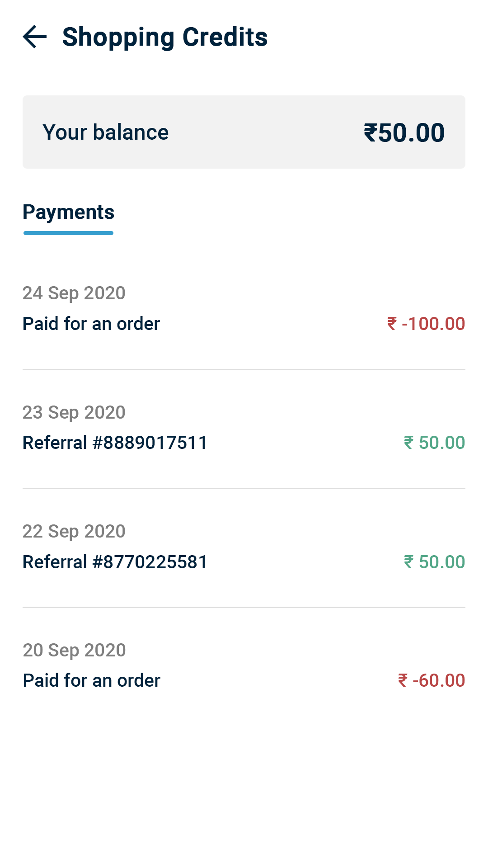Click the red ₹ -60.00 amount
This screenshot has height=868, width=488.
[432, 680]
